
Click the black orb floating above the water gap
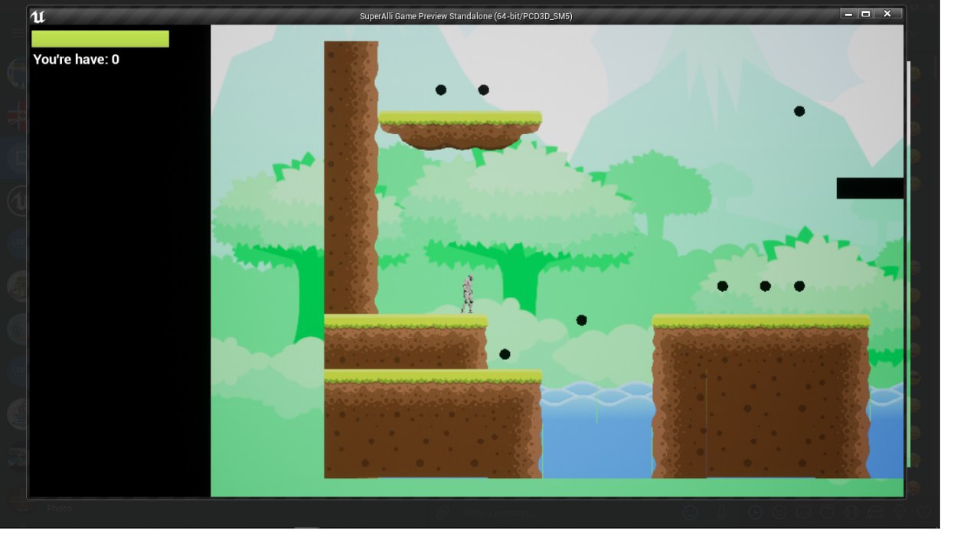coord(582,320)
